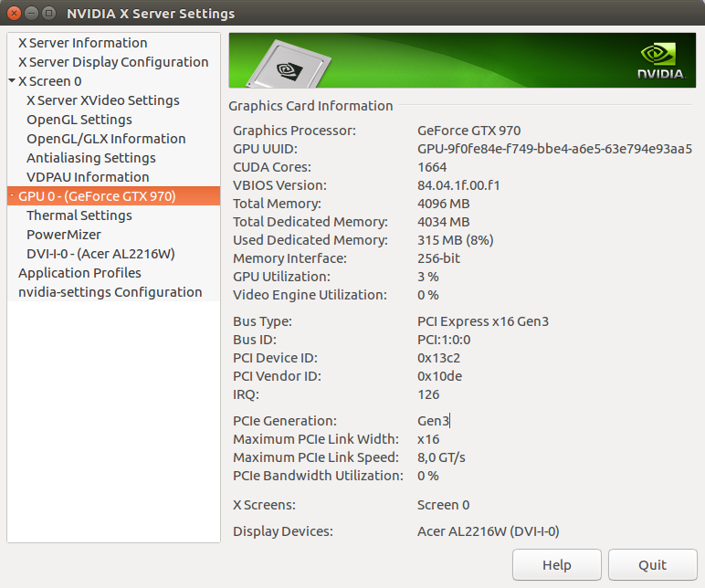Select the X Screen 0 entry
Screen dimensions: 705x588
coord(50,81)
